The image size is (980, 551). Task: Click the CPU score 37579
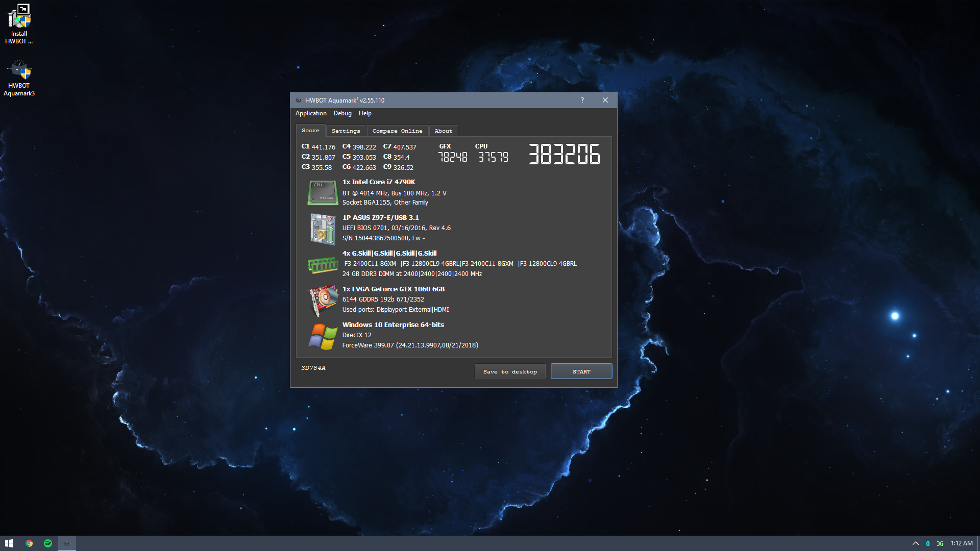493,158
